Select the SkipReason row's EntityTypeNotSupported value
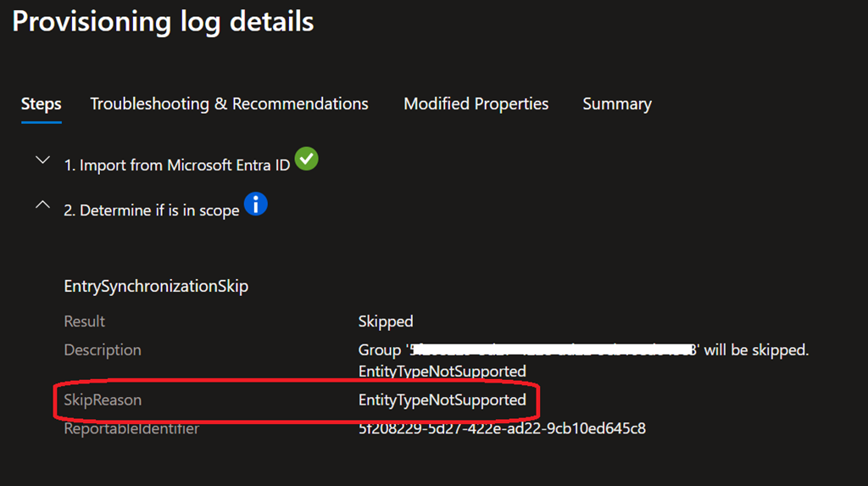The width and height of the screenshot is (868, 486). [442, 399]
